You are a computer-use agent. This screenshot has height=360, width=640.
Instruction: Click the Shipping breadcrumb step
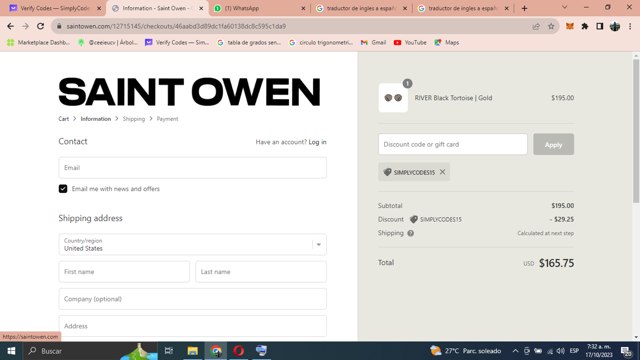click(x=133, y=119)
